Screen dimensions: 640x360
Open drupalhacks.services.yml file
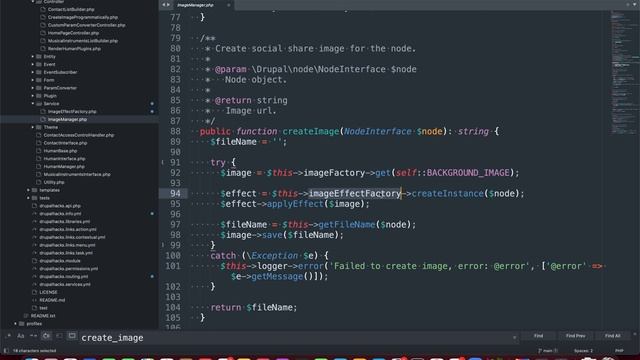coord(65,284)
